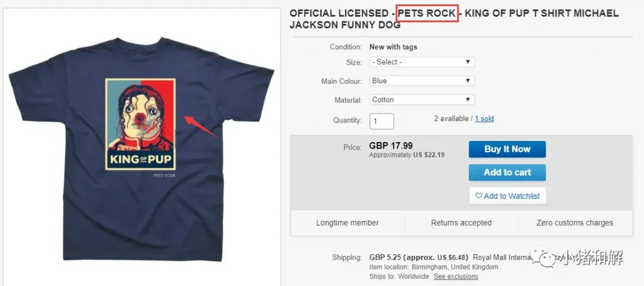Select the Returns accepted tab
Image resolution: width=644 pixels, height=286 pixels.
click(x=461, y=223)
